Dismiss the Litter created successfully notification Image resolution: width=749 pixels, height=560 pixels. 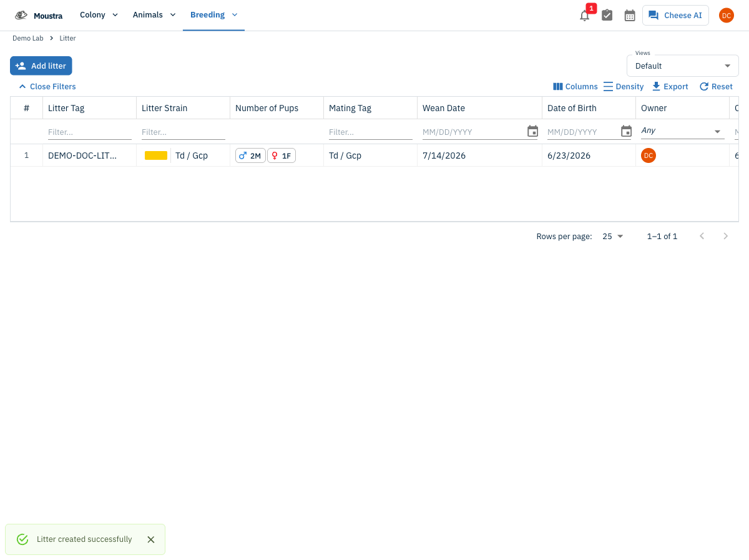coord(150,539)
